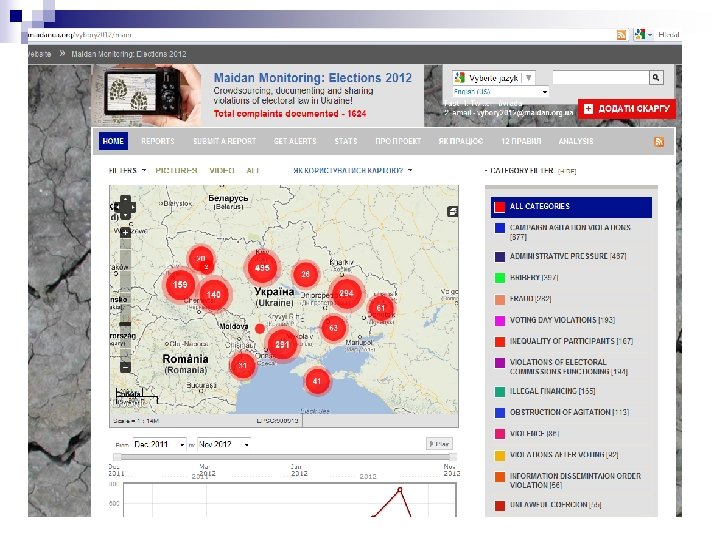Open the cluster marker showing 63
720x540 pixels.
[333, 328]
